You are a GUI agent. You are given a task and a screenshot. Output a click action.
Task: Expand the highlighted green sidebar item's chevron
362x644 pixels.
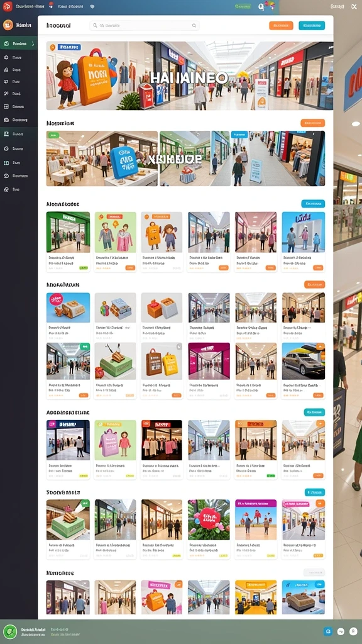[x=33, y=43]
